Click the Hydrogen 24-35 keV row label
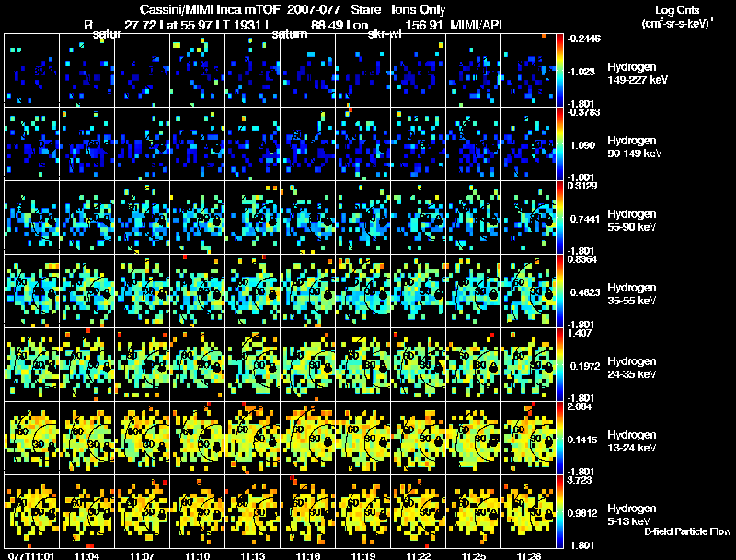 coord(632,368)
